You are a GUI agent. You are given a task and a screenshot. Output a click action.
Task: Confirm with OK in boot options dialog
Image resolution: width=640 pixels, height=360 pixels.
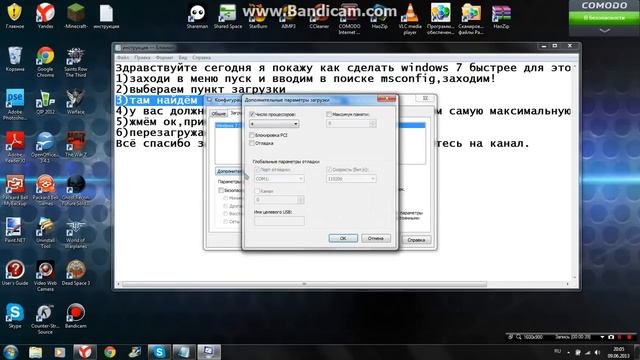pyautogui.click(x=343, y=238)
